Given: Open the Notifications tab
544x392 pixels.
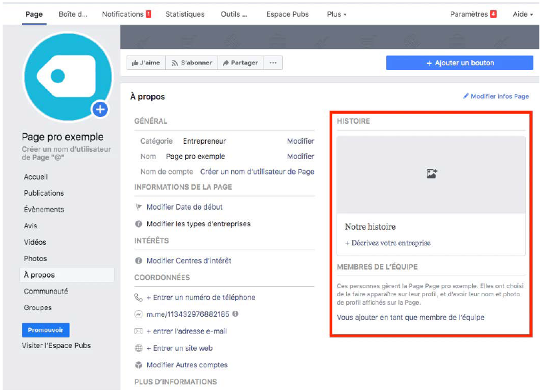Looking at the screenshot, I should (123, 14).
